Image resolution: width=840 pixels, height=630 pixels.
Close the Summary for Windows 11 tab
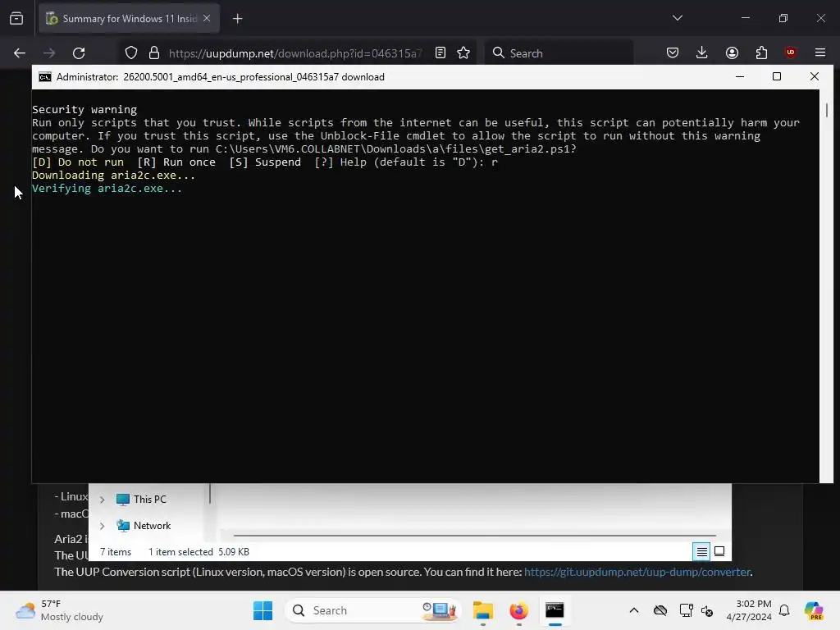207,18
